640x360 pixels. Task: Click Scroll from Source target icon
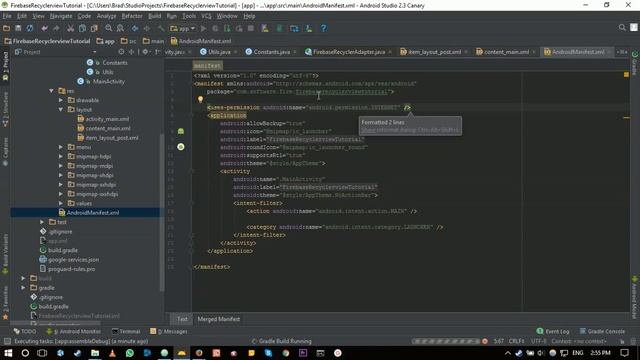click(121, 52)
